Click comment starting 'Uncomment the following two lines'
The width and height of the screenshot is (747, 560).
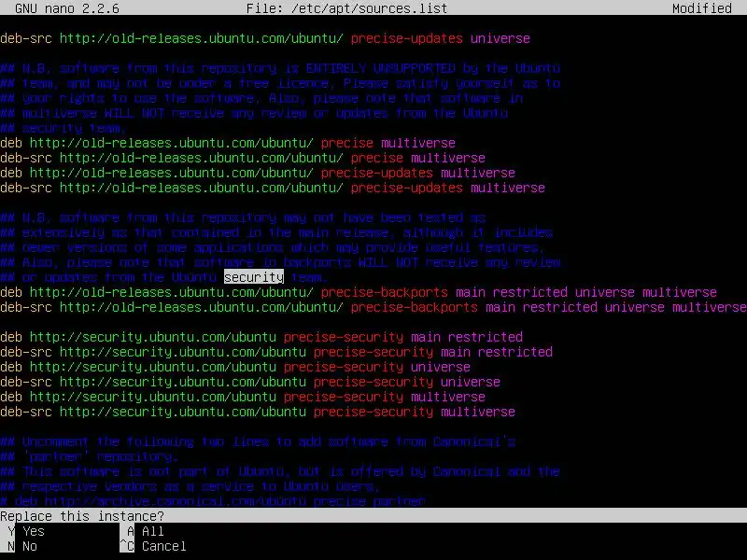click(258, 441)
